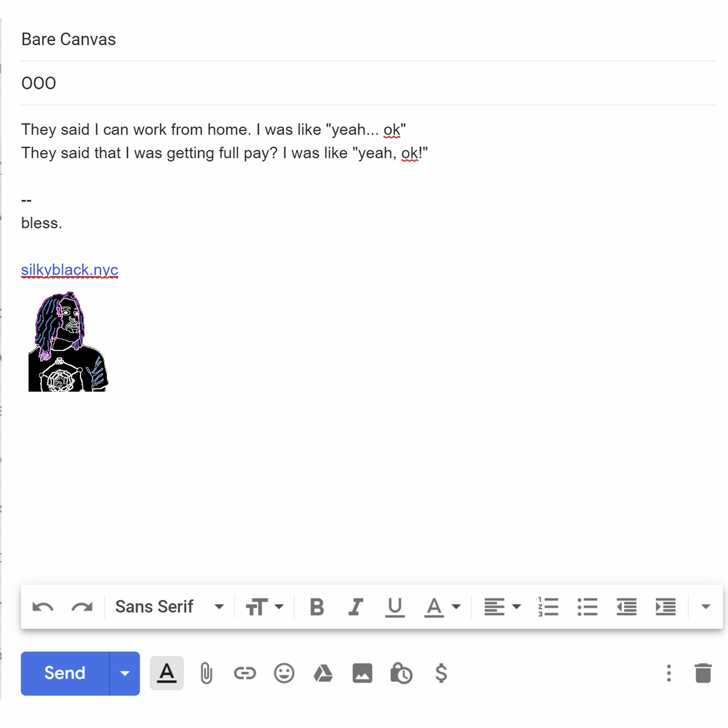
Task: Redo the last undone edit
Action: coord(82,607)
